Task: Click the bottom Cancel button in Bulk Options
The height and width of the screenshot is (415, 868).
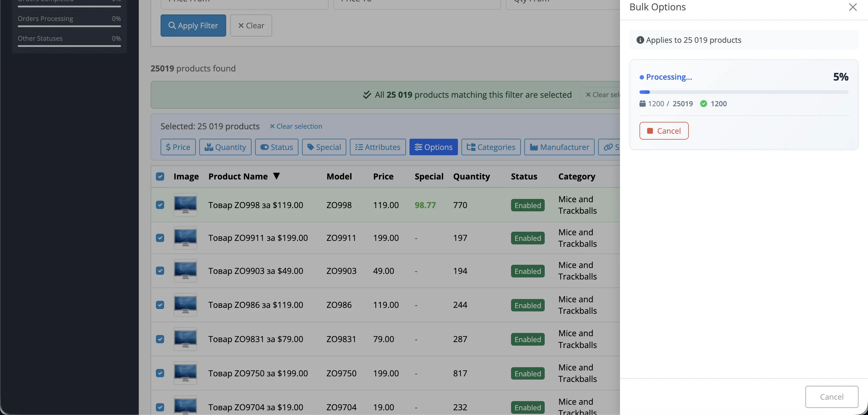Action: [x=832, y=397]
